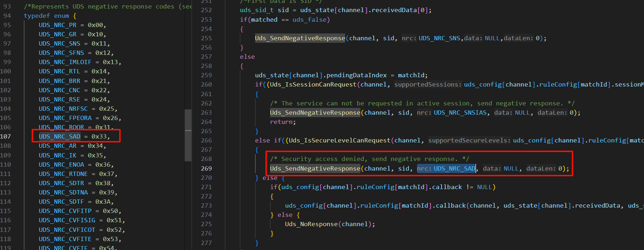Screen dimensions: 644x250
Task: Select UDS_NRC_CVFITP in the enum
Action: click(x=65, y=211)
